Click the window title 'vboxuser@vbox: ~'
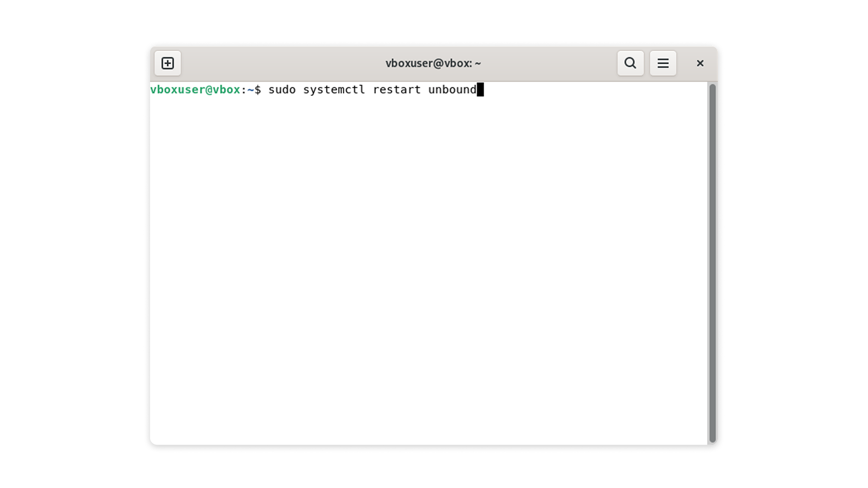This screenshot has height=488, width=868. pyautogui.click(x=433, y=63)
